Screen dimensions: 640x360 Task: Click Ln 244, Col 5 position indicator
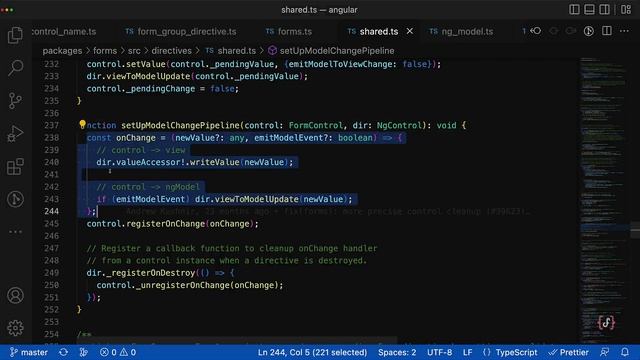point(312,352)
